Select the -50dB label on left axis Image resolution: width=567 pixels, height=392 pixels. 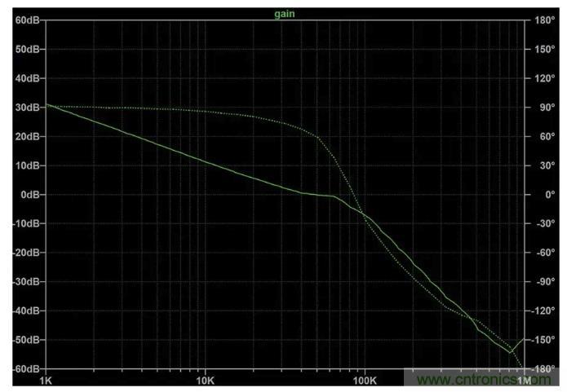25,340
